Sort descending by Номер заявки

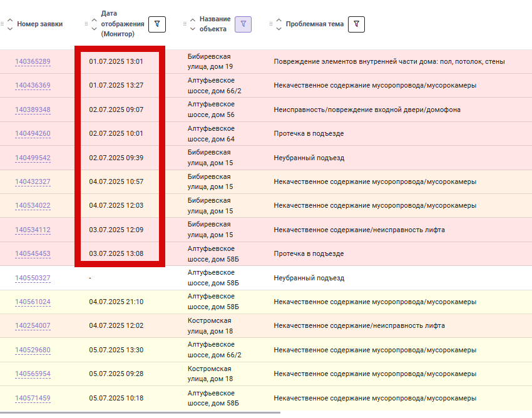pyautogui.click(x=10, y=29)
